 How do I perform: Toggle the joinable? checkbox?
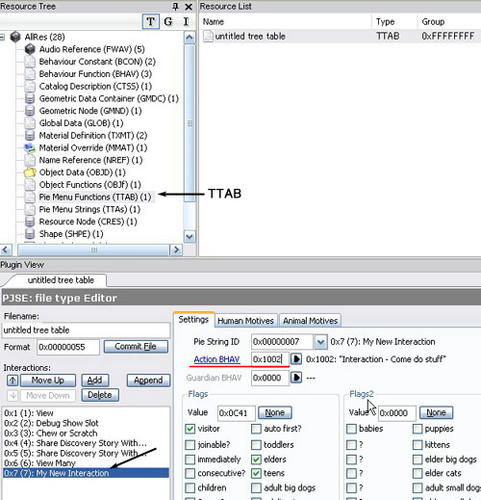(190, 445)
